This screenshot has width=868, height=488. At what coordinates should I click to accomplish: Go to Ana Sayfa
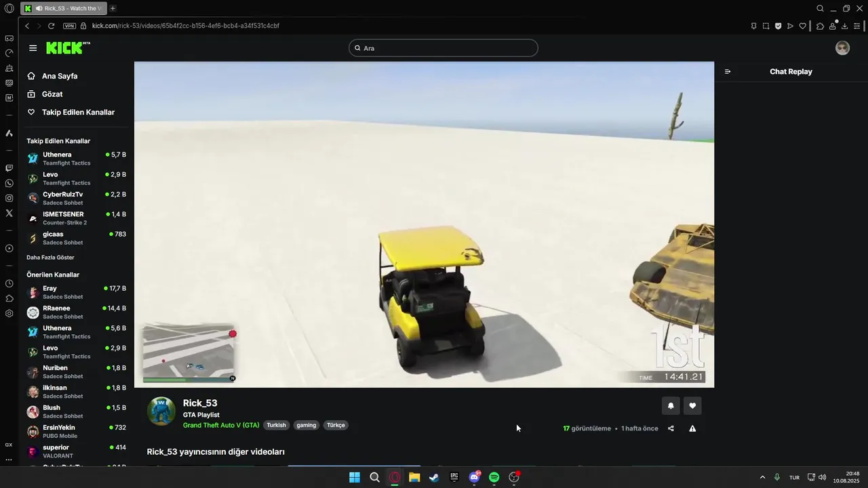[x=60, y=77]
